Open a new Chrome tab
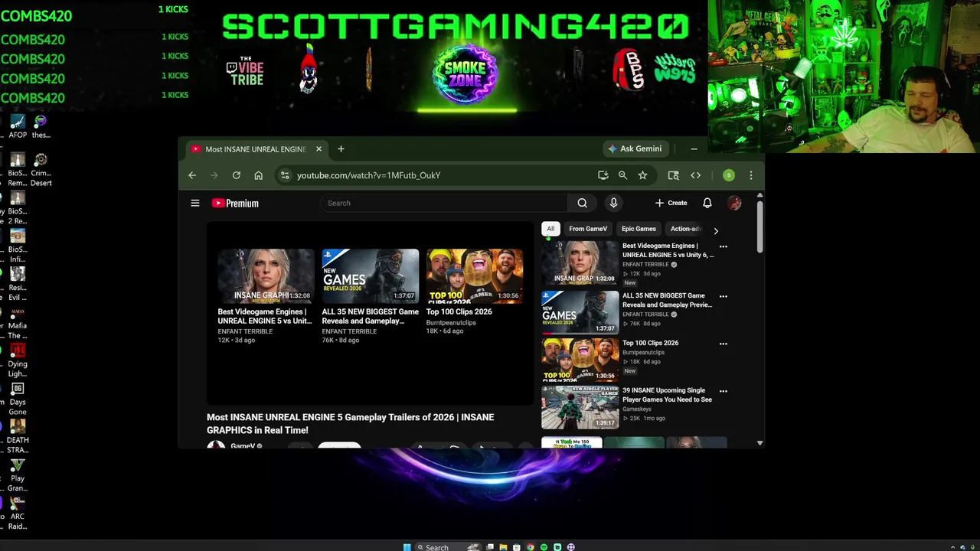The image size is (980, 551). point(341,149)
